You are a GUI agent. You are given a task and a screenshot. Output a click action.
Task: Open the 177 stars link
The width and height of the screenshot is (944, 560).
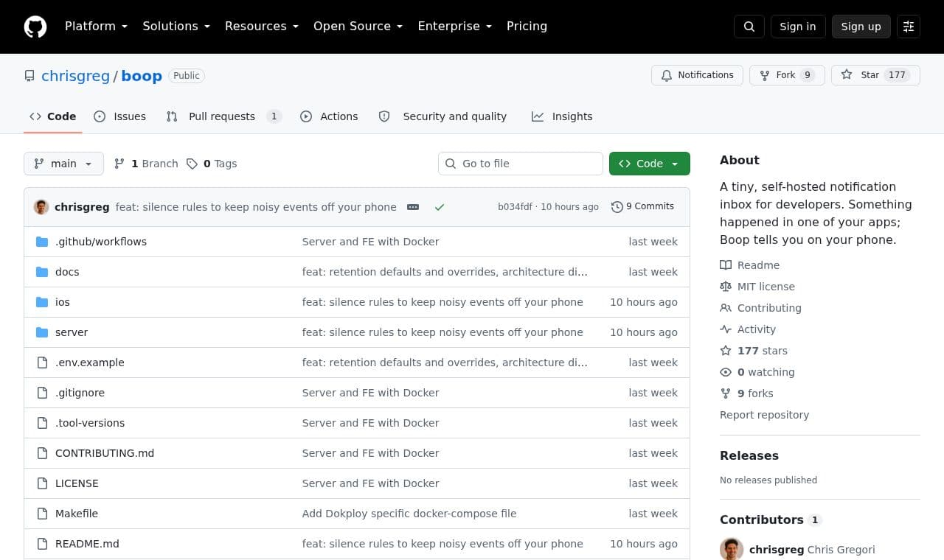(x=754, y=351)
